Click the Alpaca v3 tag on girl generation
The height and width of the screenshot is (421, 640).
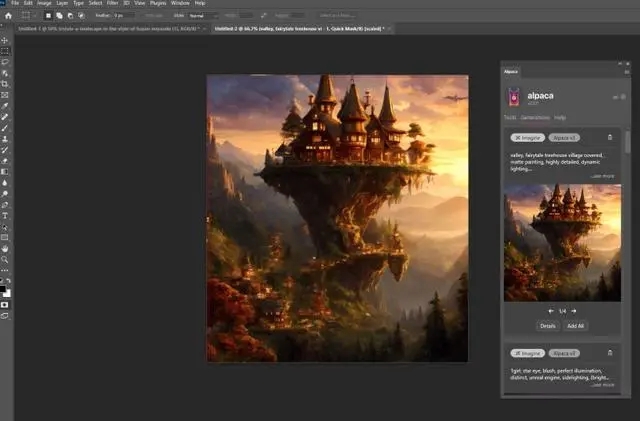(564, 353)
